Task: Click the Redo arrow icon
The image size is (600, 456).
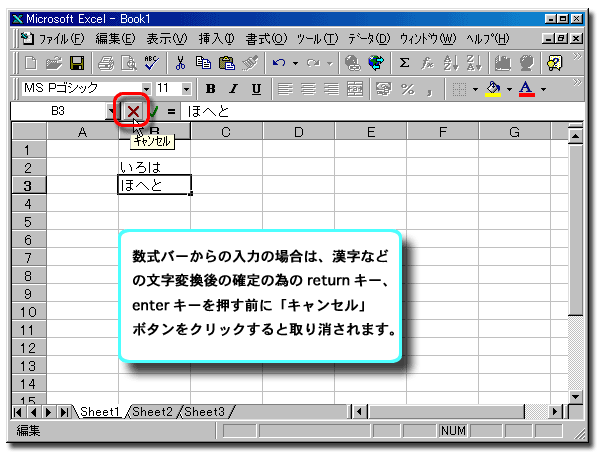Action: click(x=313, y=63)
